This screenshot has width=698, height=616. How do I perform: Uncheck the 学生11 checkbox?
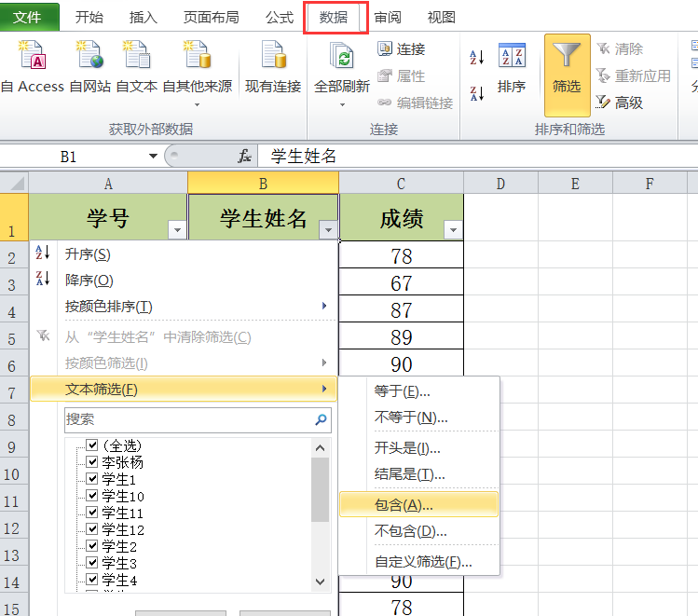point(91,512)
